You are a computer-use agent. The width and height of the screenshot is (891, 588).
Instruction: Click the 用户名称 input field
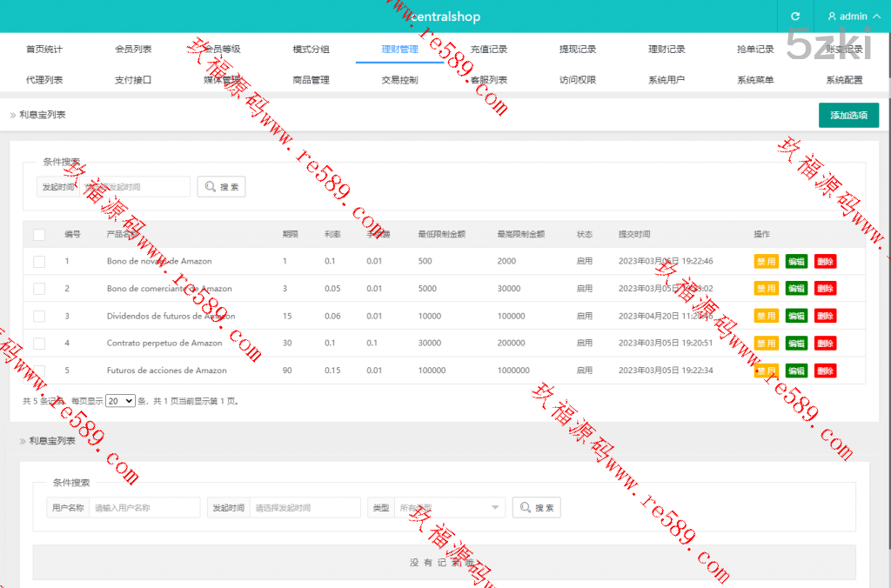(x=144, y=508)
